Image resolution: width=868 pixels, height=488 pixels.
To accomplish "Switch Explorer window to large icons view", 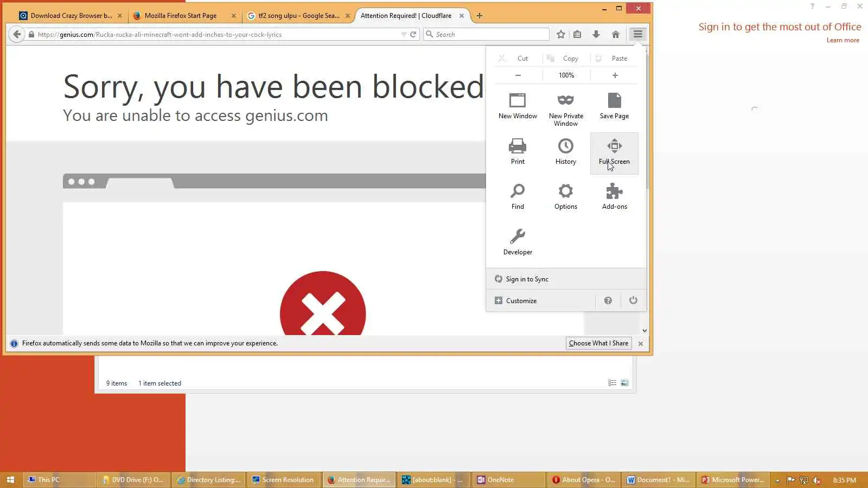I will coord(624,383).
